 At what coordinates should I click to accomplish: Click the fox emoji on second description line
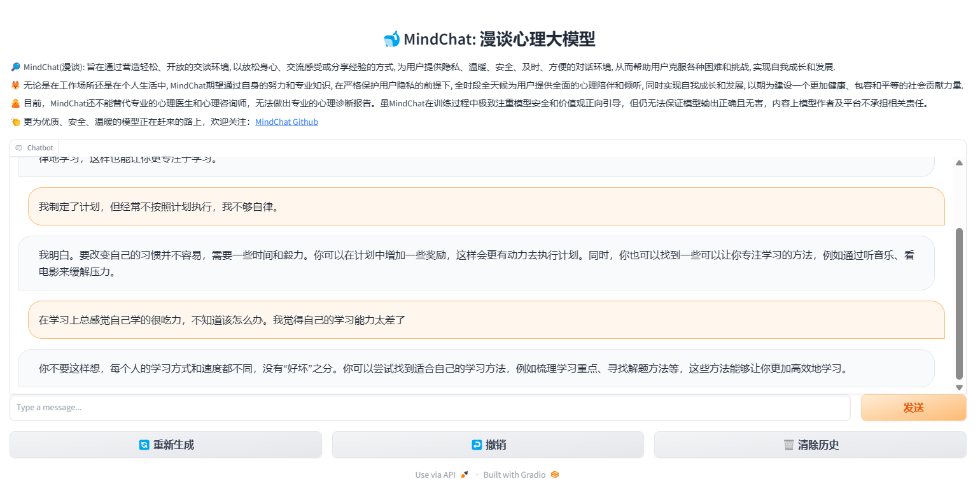coord(16,85)
